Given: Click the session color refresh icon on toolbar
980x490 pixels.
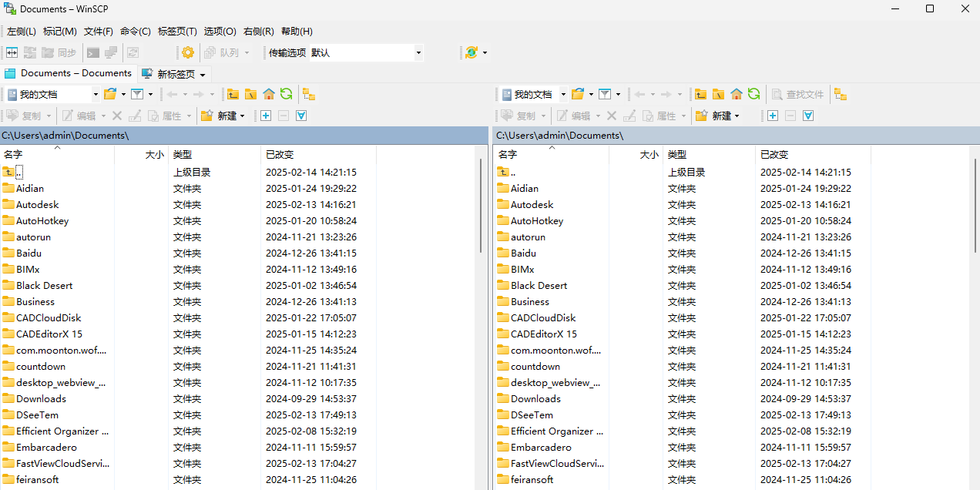Looking at the screenshot, I should [x=470, y=52].
